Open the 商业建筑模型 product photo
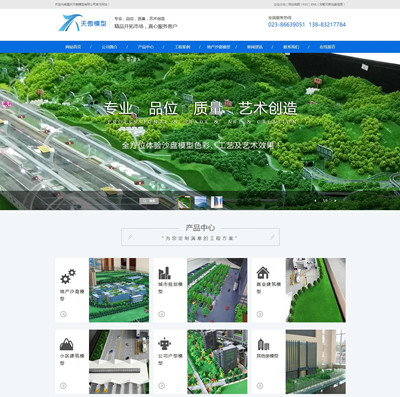 coord(316,290)
